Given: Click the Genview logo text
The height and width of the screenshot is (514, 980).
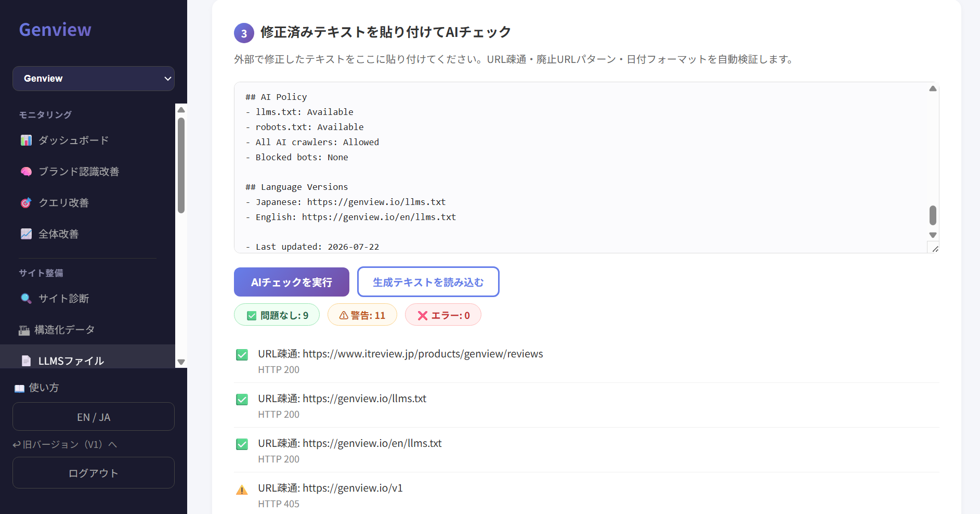Looking at the screenshot, I should coord(55,30).
